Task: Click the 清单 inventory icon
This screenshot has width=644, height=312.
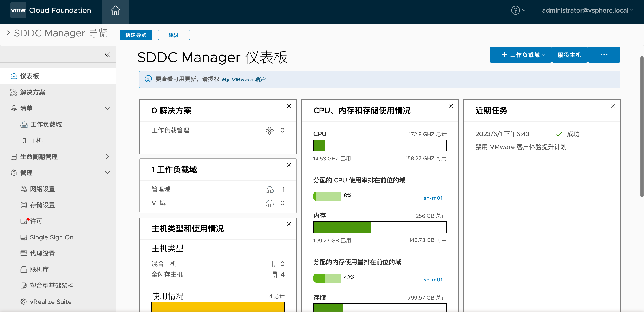Action: (14, 108)
